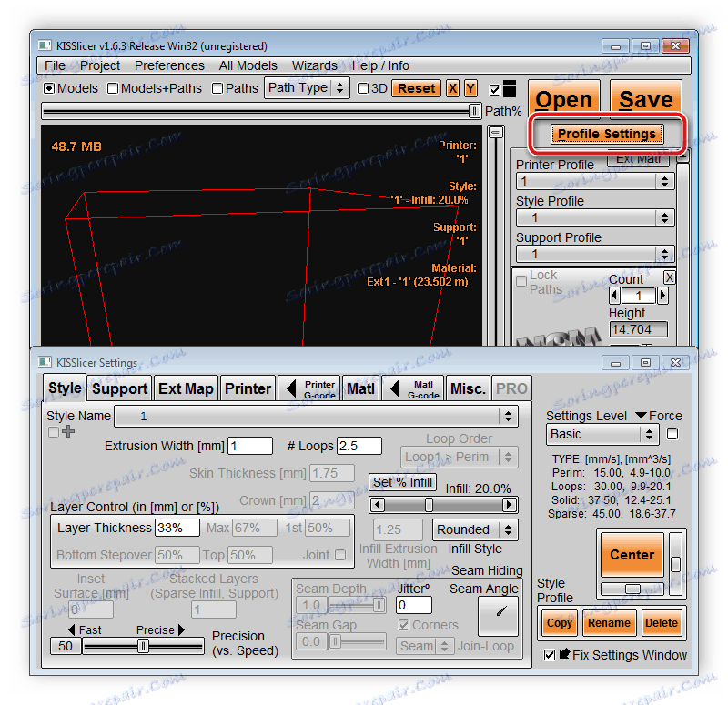Click the small X button beside Count

tap(669, 277)
